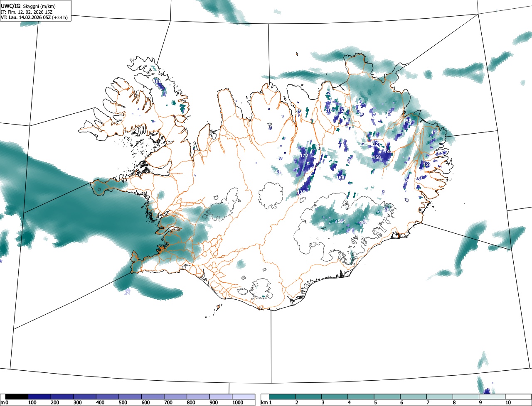Screen dimensions: 532x406
Task: Click the 'km 1' legend unit label
Action: pyautogui.click(x=266, y=403)
